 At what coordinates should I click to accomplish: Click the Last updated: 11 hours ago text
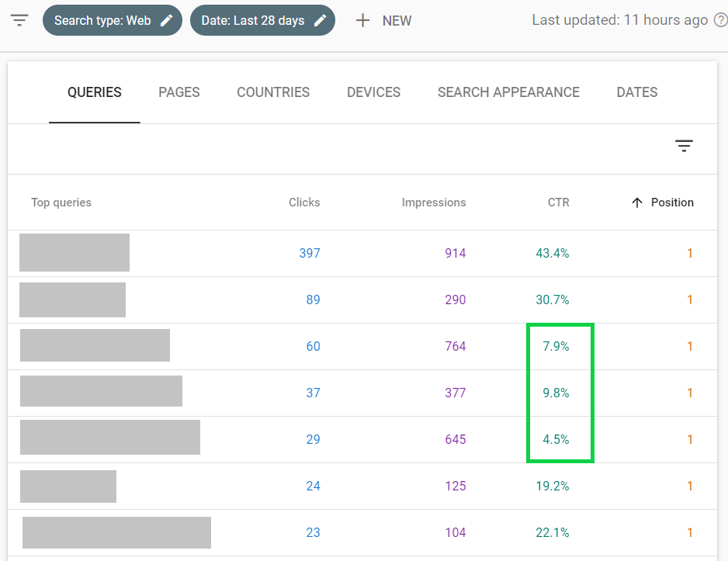coord(620,20)
